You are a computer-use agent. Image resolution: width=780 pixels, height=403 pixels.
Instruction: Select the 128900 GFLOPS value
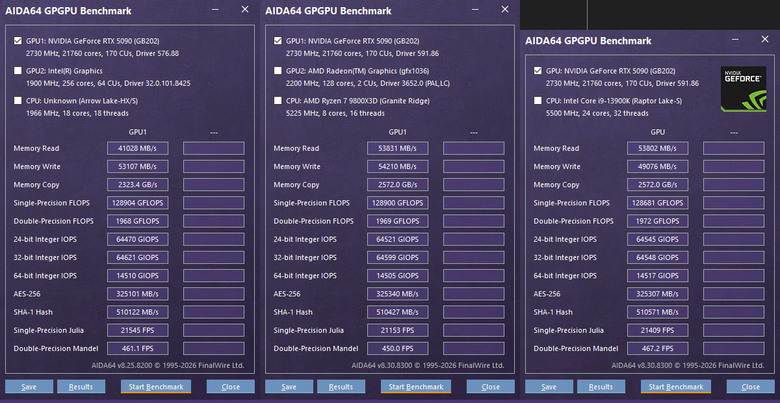point(397,203)
